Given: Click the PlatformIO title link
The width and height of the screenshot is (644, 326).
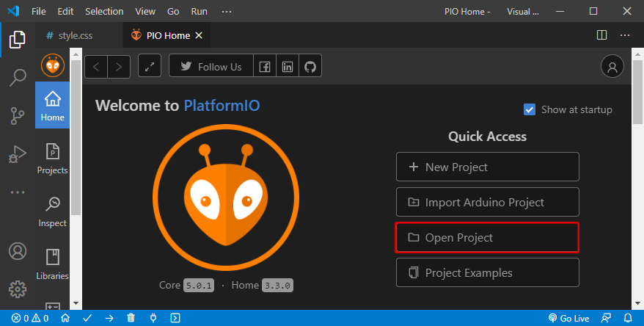Looking at the screenshot, I should (222, 106).
